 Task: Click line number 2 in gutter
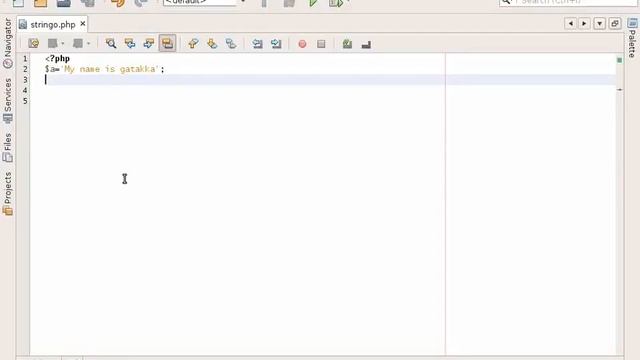[25, 69]
